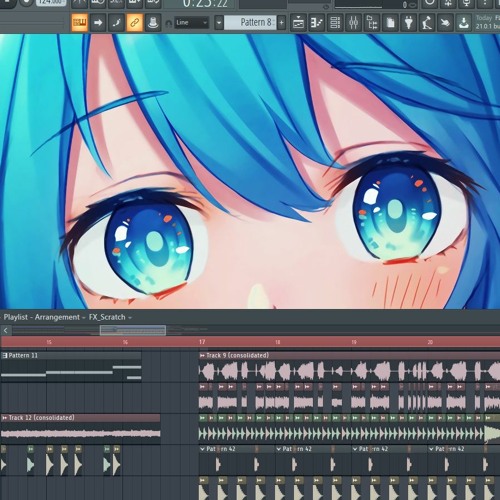This screenshot has height=500, width=500.
Task: Open the Line snap dropdown
Action: pyautogui.click(x=192, y=23)
